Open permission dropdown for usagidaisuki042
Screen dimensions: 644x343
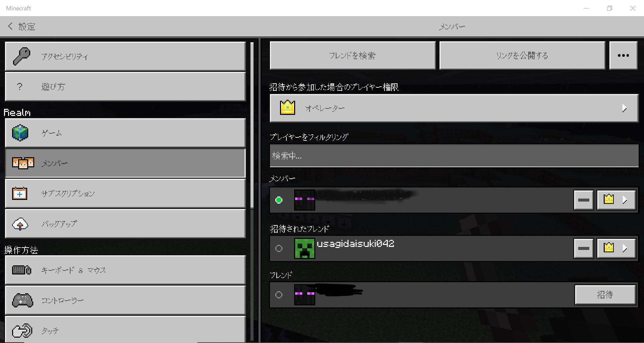616,248
